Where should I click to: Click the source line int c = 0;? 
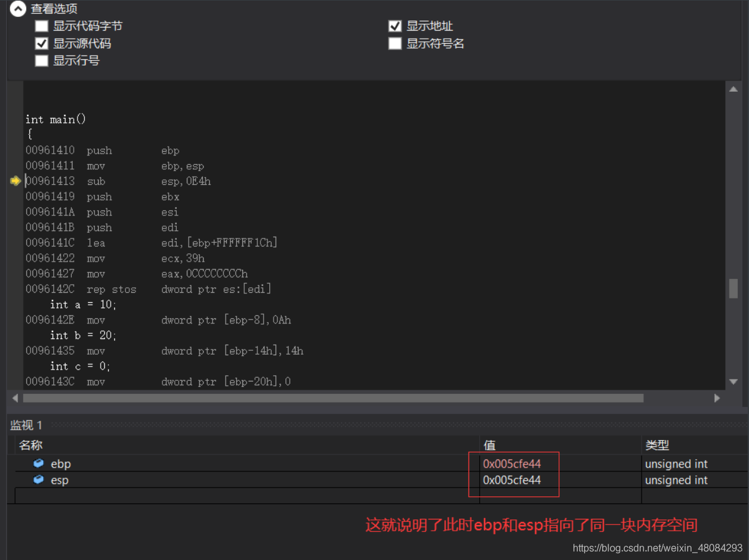(80, 366)
